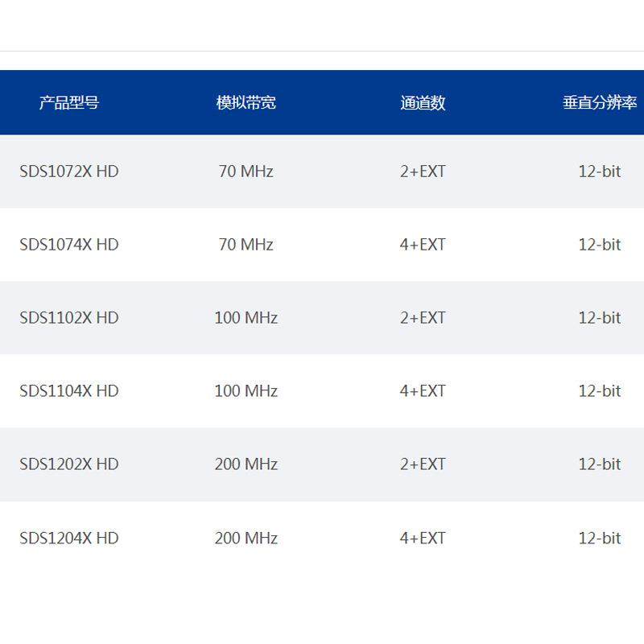Viewport: 644px width, 644px height.
Task: Click 4+EXT in the SDS1204X HD row
Action: coord(423,538)
